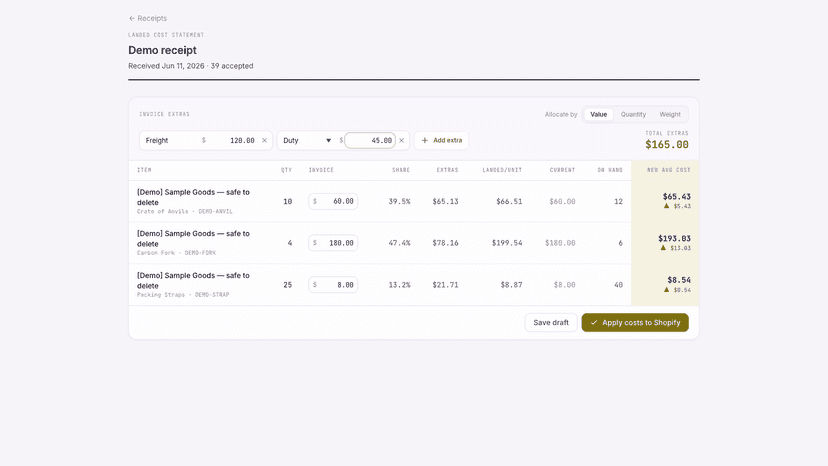
Task: Allocate extras by Value
Action: pos(598,114)
